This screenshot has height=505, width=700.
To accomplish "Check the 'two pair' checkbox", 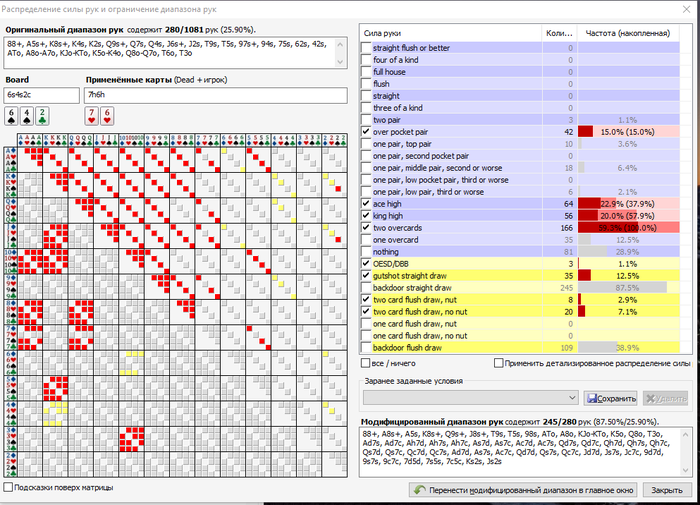I will pos(366,120).
